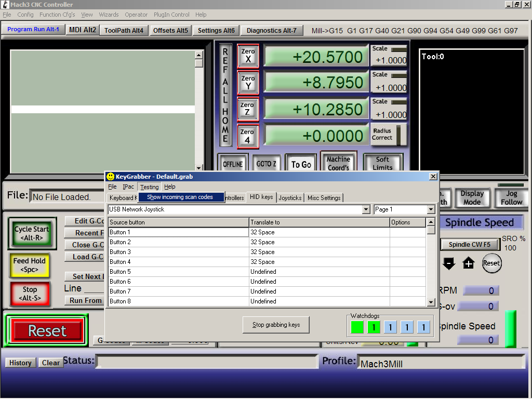532x399 pixels.
Task: Switch to Settings Alt6 tab
Action: [x=216, y=30]
